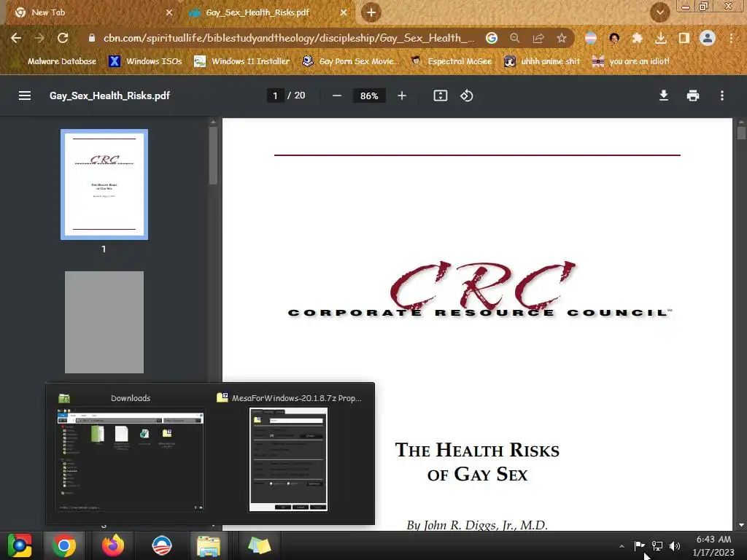
Task: Zoom in the PDF with plus
Action: coord(402,96)
